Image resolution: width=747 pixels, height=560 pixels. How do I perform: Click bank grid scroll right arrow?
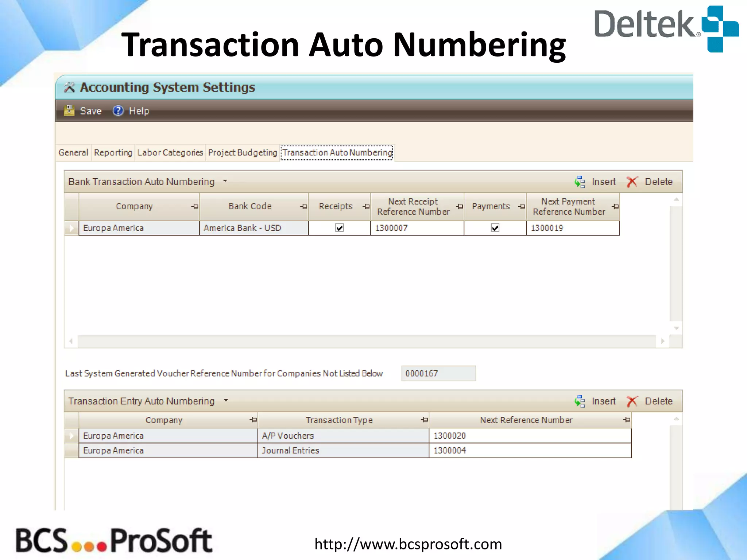663,341
